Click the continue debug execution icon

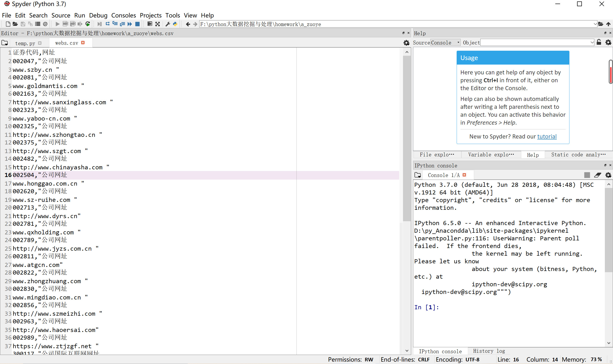coord(130,24)
